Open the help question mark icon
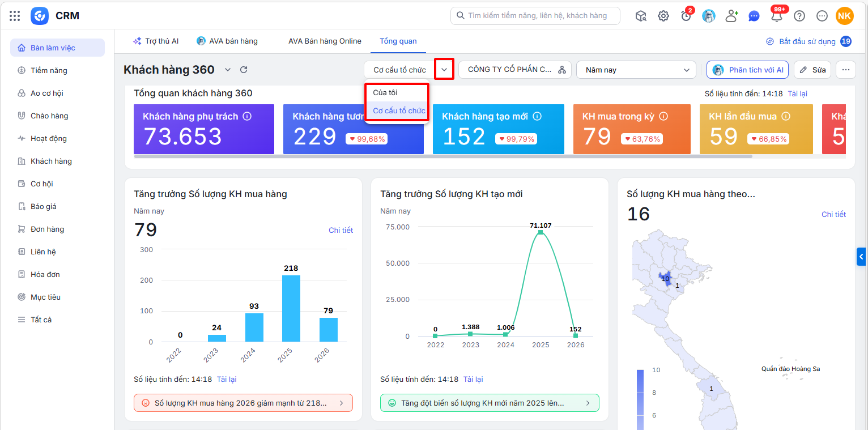 tap(799, 16)
